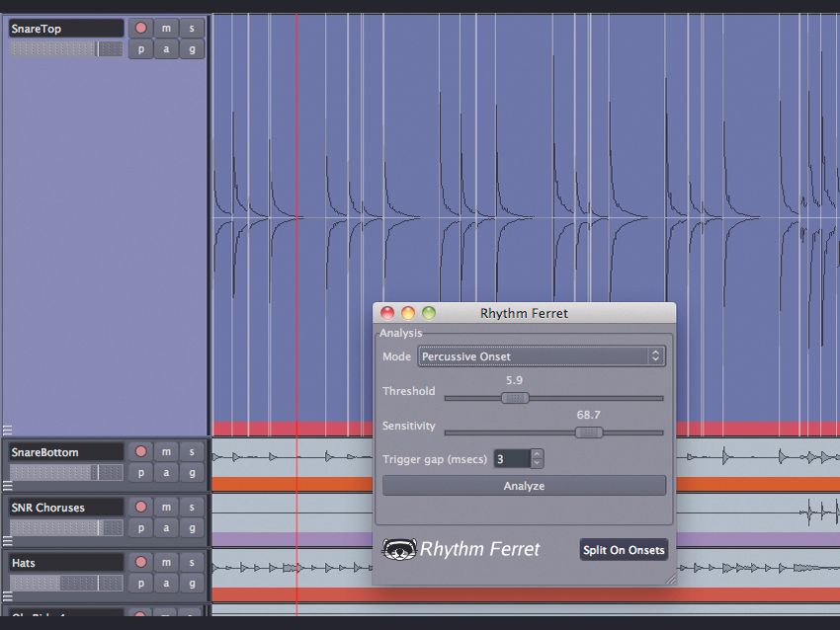Open the SnareBottom group button
Viewport: 840px width, 630px height.
click(192, 473)
